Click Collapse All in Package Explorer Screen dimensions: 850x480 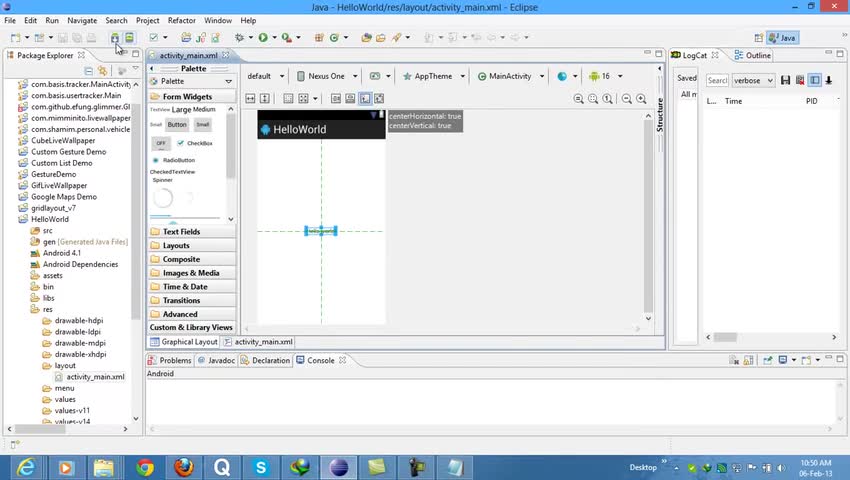(88, 71)
